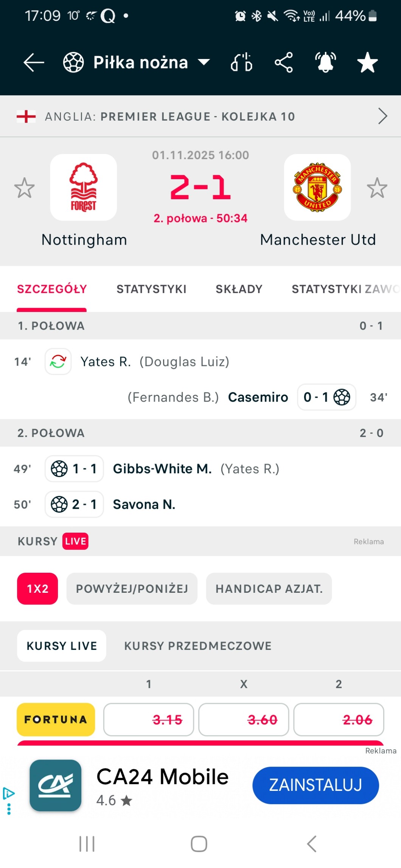
Task: Favorite Manchester Utd with the star
Action: pyautogui.click(x=377, y=188)
